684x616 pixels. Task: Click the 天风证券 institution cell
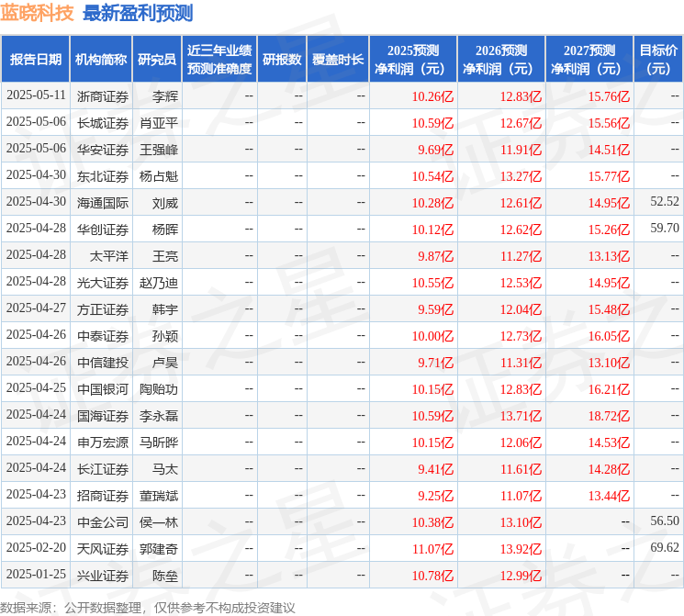103,549
